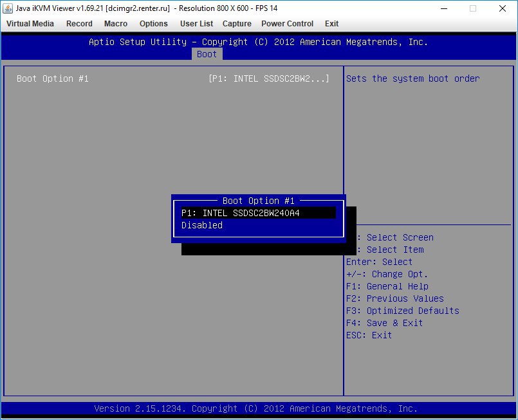This screenshot has height=420, width=518.
Task: Click 'Select Item' hint text
Action: click(x=395, y=250)
